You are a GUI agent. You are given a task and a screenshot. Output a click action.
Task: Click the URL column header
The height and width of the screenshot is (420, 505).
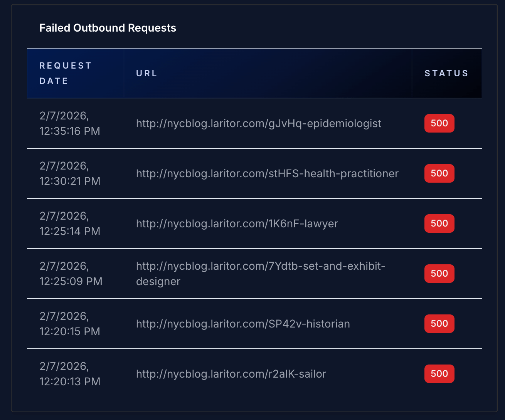[x=146, y=73]
